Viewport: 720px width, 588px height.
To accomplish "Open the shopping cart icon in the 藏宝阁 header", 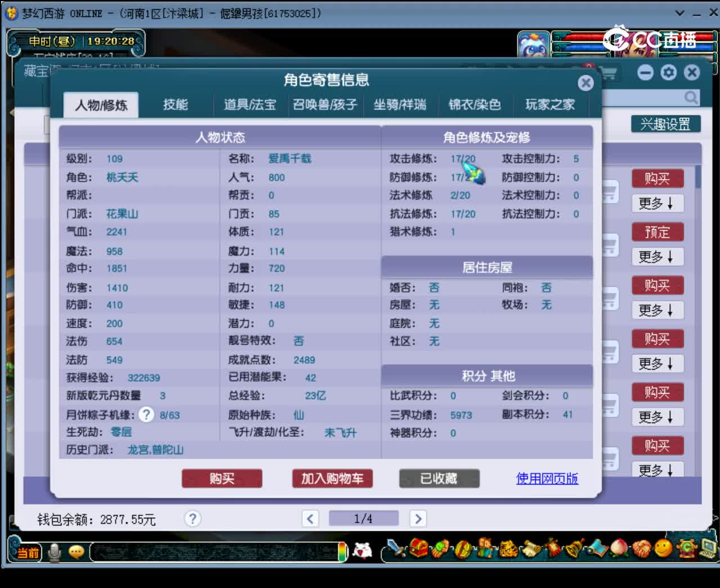I will click(x=609, y=74).
